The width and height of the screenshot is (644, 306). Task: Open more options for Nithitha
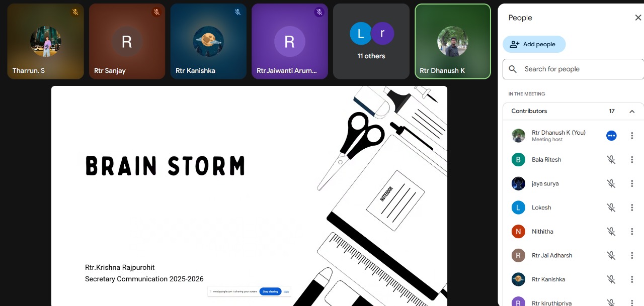[632, 232]
